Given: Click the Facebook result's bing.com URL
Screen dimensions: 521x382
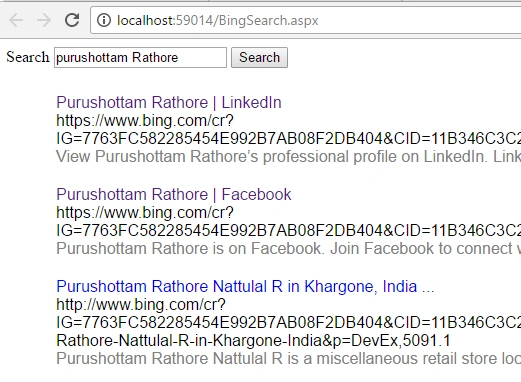Looking at the screenshot, I should coord(145,213).
